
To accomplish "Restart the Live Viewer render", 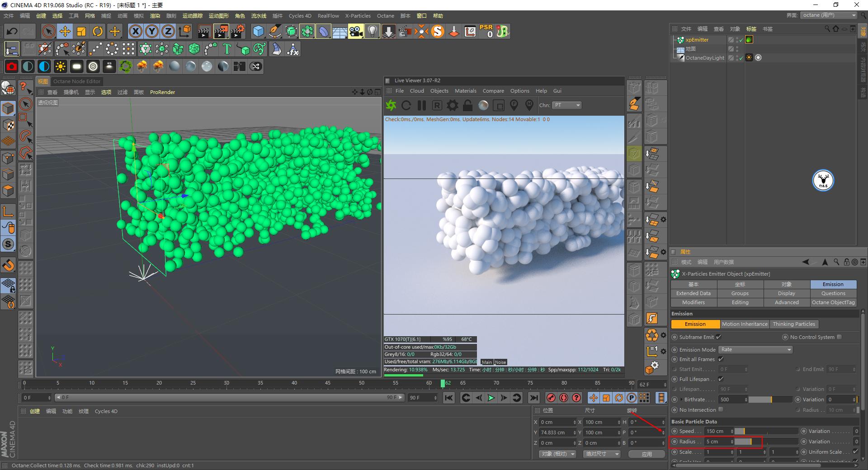I will coord(406,105).
